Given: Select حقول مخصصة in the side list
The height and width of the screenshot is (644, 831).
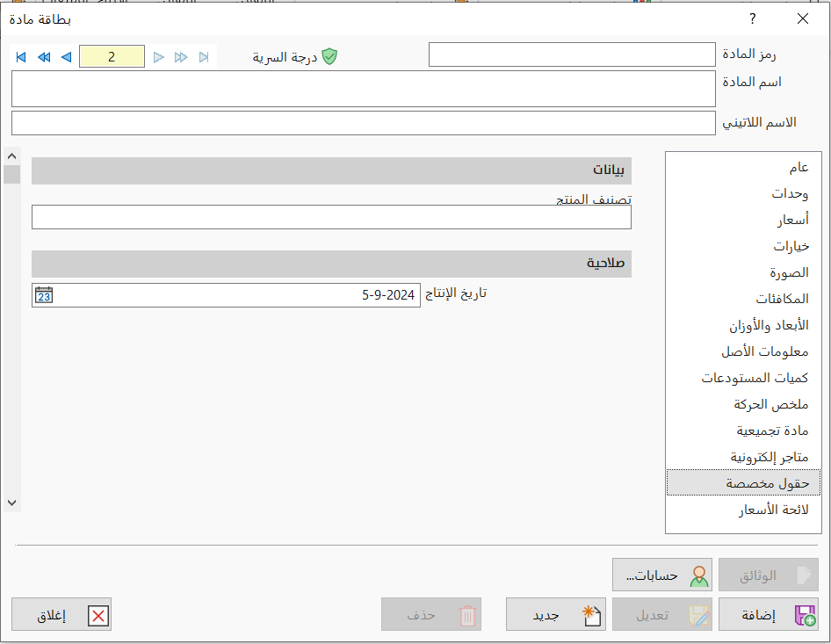Looking at the screenshot, I should click(x=743, y=483).
